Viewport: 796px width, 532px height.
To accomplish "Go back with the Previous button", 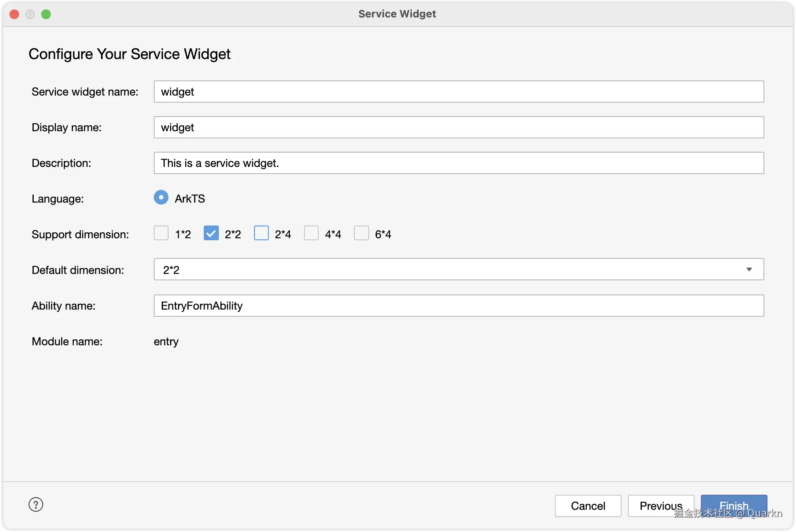I will tap(660, 505).
